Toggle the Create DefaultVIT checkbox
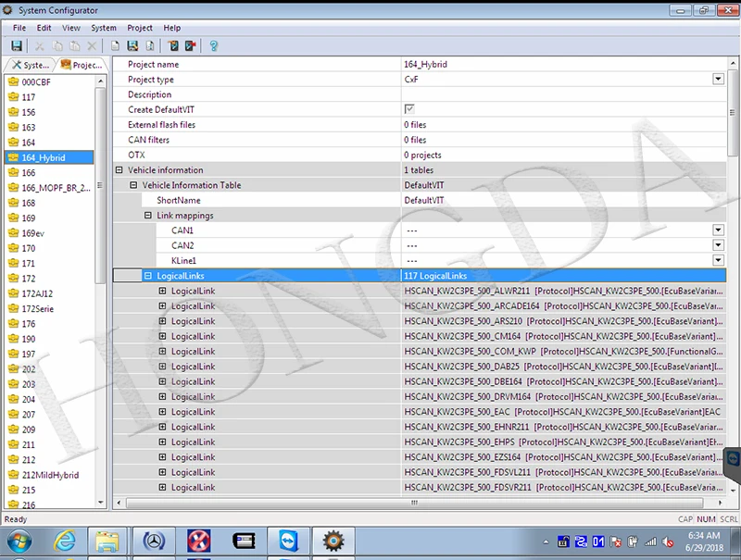741x560 pixels. pos(409,109)
